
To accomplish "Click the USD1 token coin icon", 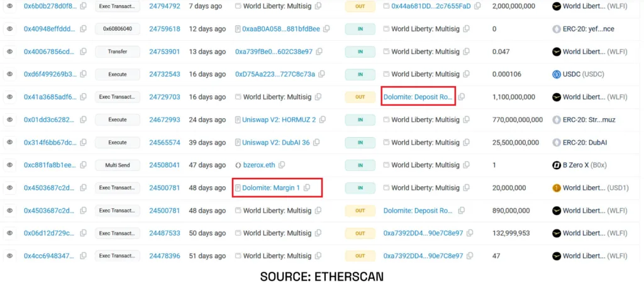I will (x=557, y=188).
